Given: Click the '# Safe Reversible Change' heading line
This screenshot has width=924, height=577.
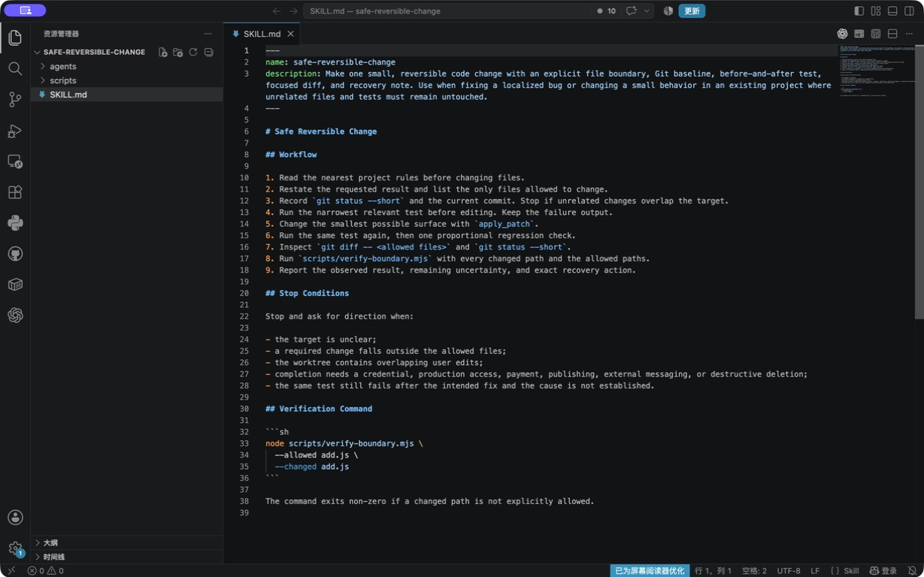Looking at the screenshot, I should click(321, 131).
